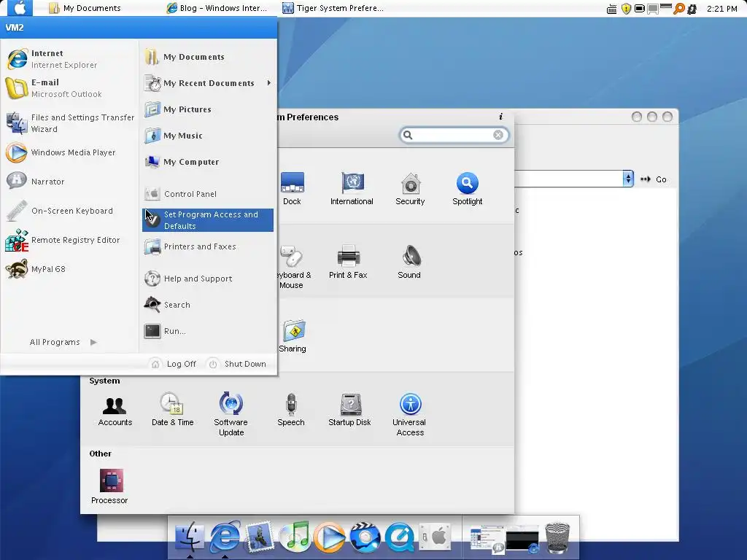
Task: Open Print & Fax preferences
Action: coord(348,262)
